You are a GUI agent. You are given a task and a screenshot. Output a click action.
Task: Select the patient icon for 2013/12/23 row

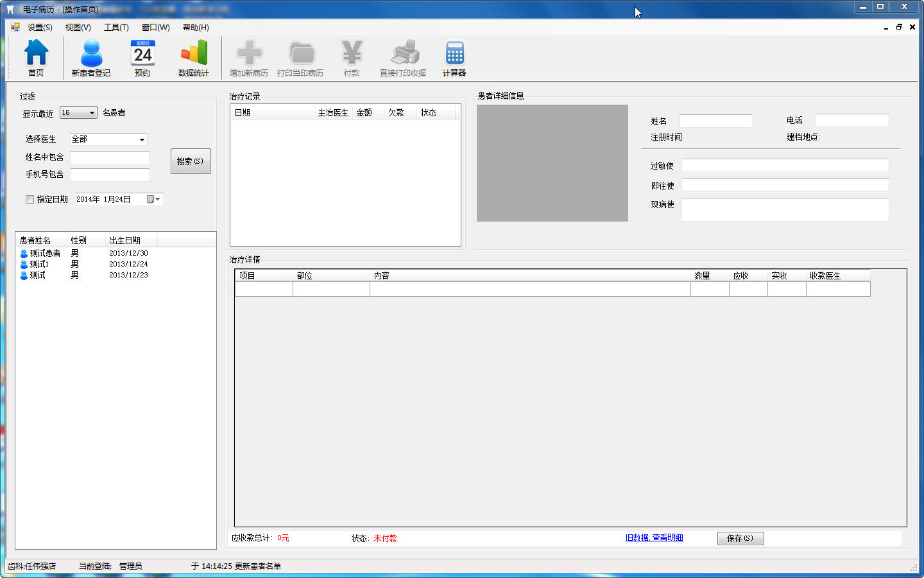(24, 276)
